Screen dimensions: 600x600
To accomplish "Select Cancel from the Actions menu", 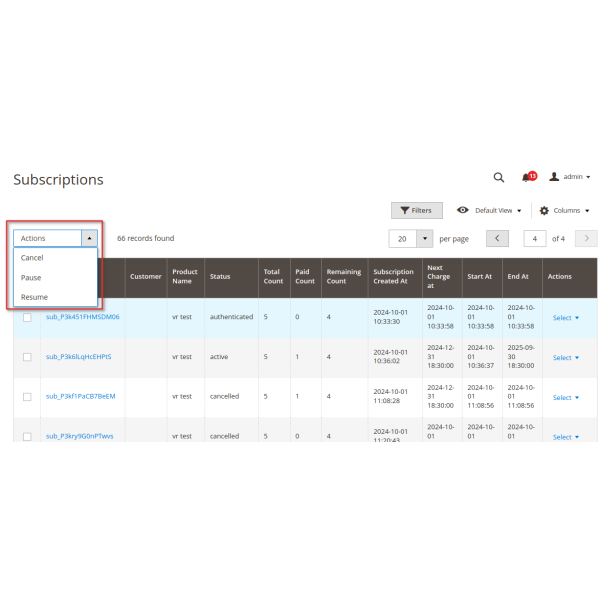I will pos(32,258).
